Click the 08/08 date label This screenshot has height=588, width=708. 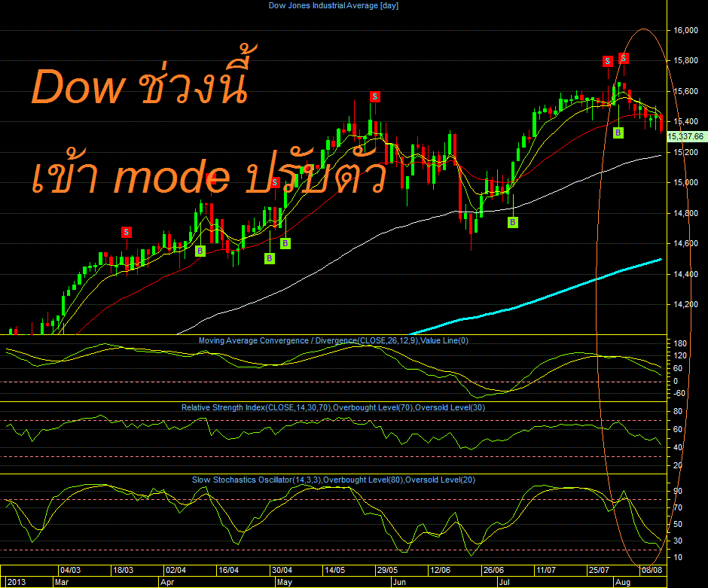[x=652, y=570]
